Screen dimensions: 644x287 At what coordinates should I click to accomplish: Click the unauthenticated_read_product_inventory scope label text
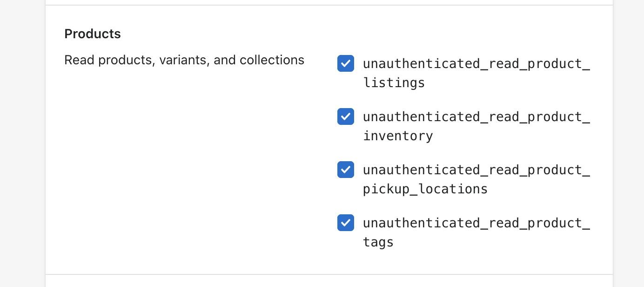tap(476, 126)
